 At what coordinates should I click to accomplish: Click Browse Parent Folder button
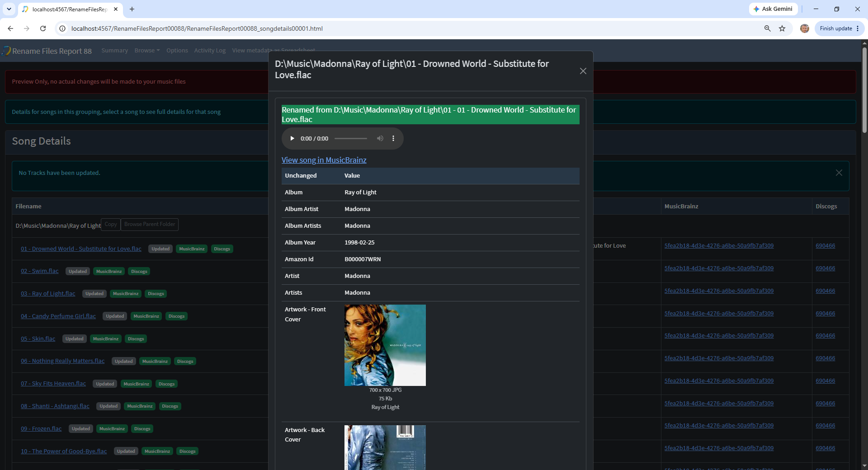(150, 225)
